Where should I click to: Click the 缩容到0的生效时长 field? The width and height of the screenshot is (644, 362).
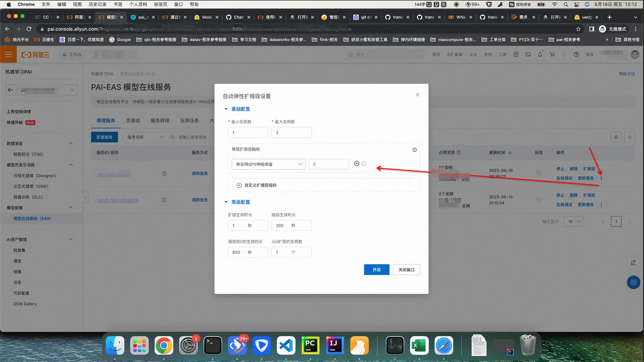(248, 253)
